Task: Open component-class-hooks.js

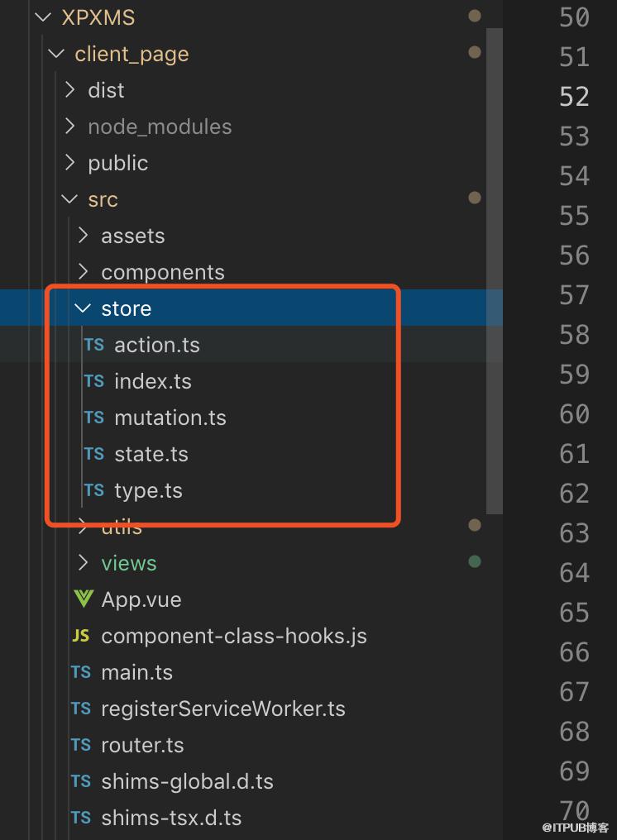Action: [234, 636]
